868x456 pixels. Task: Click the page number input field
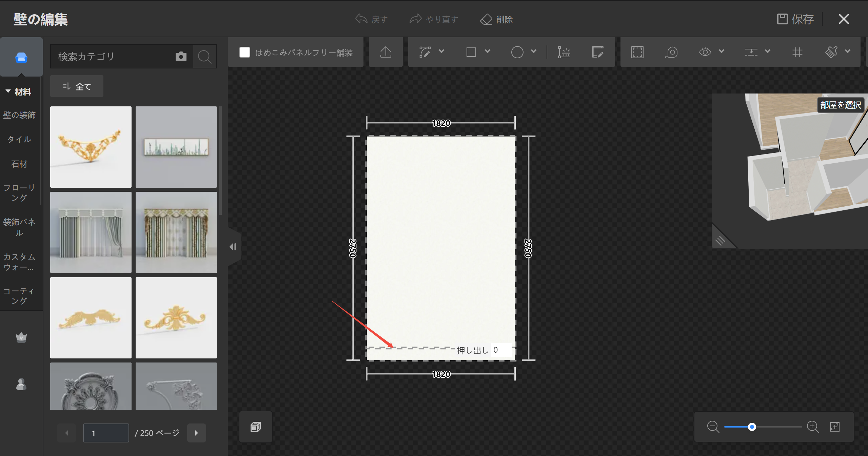click(106, 433)
